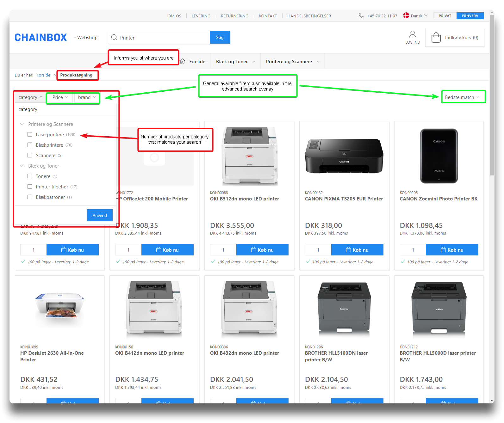
Task: Collapse the Blæk og Toner group
Action: point(22,166)
